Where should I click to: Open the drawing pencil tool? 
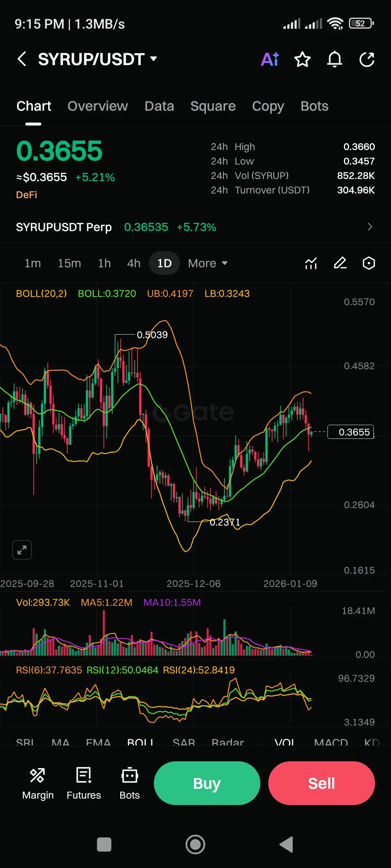point(340,263)
